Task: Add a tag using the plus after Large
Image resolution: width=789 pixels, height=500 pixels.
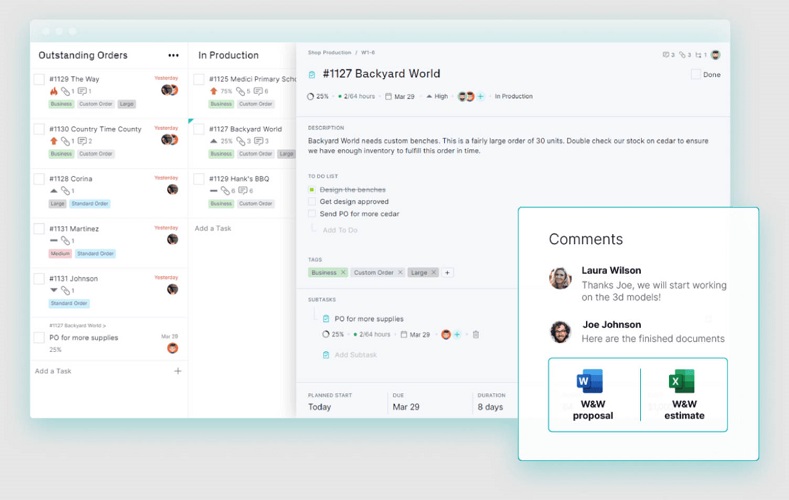Action: pyautogui.click(x=447, y=273)
